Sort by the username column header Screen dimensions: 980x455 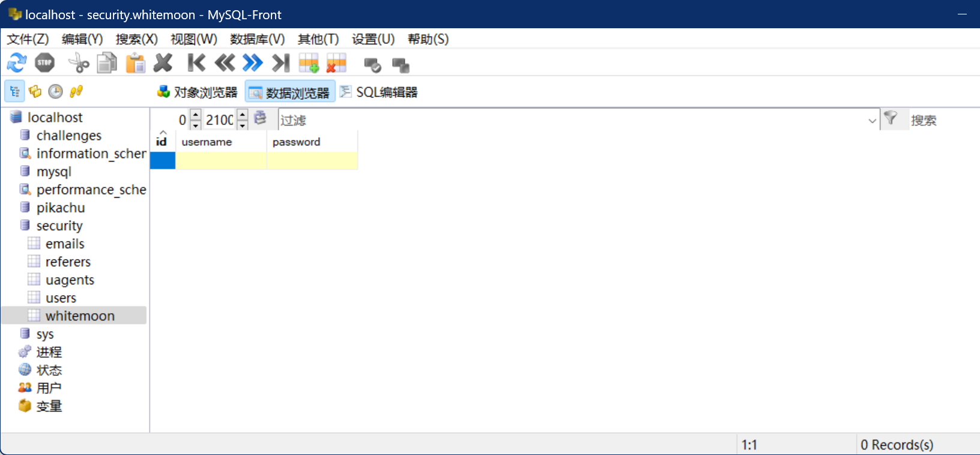(221, 141)
